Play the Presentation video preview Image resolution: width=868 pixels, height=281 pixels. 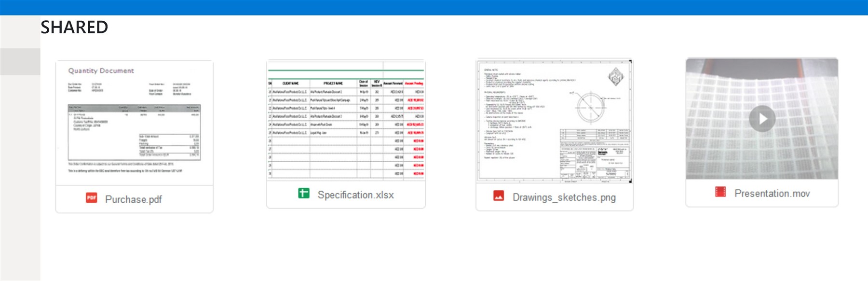point(762,118)
